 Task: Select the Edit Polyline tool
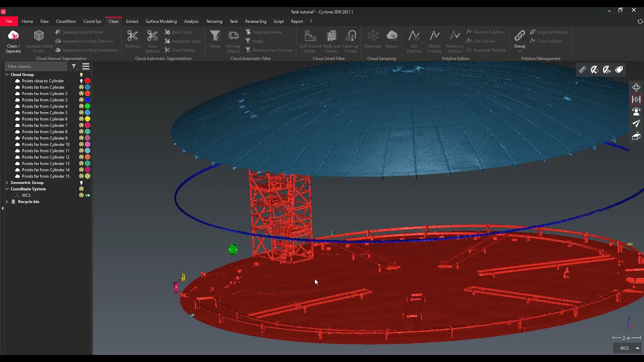414,41
